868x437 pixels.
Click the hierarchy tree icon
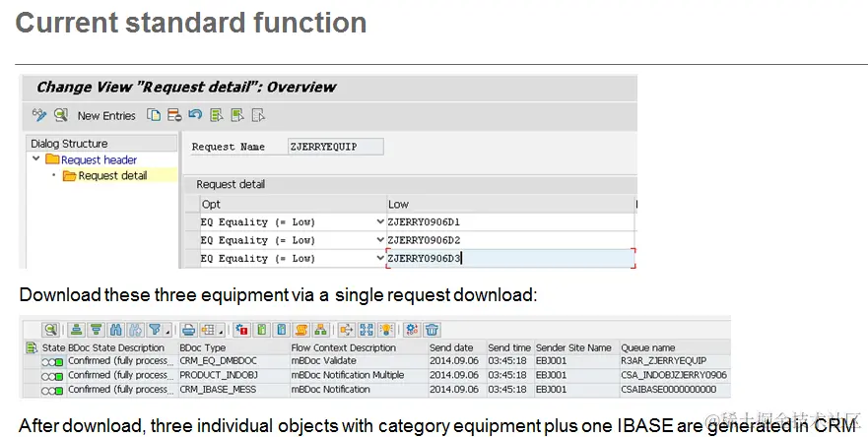click(x=320, y=330)
